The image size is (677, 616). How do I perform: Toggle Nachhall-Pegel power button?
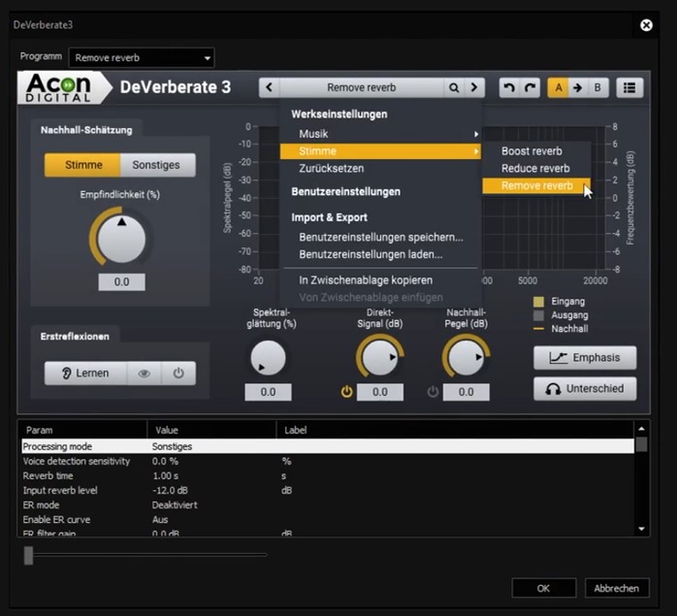(433, 392)
